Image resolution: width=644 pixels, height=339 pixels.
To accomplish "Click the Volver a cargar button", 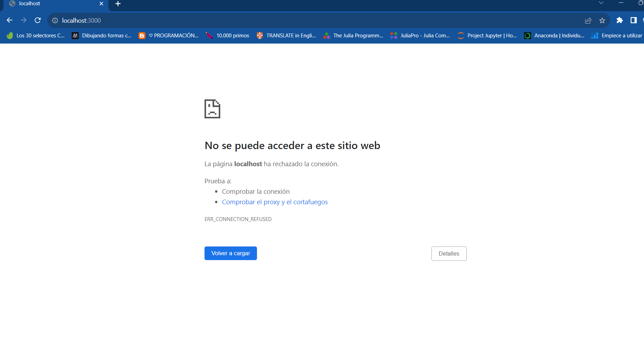I will pos(230,253).
